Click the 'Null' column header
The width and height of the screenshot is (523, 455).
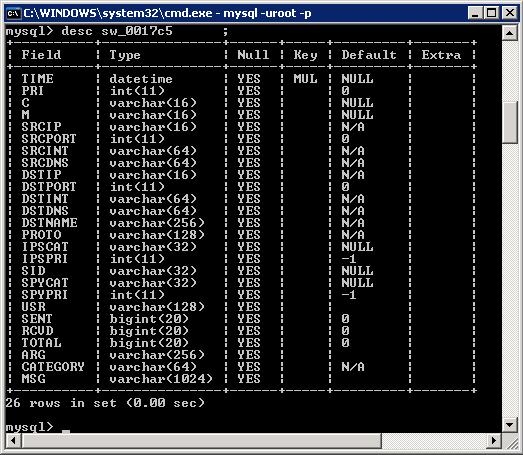(253, 55)
